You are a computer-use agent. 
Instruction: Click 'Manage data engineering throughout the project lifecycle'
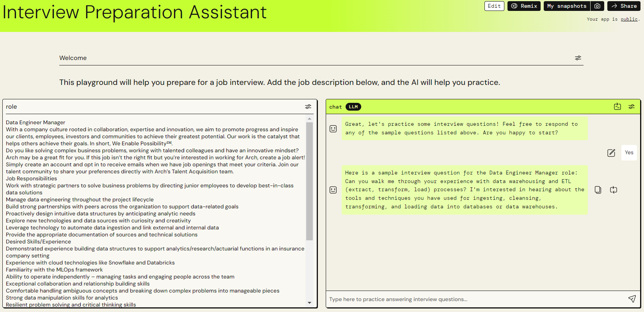(x=80, y=199)
